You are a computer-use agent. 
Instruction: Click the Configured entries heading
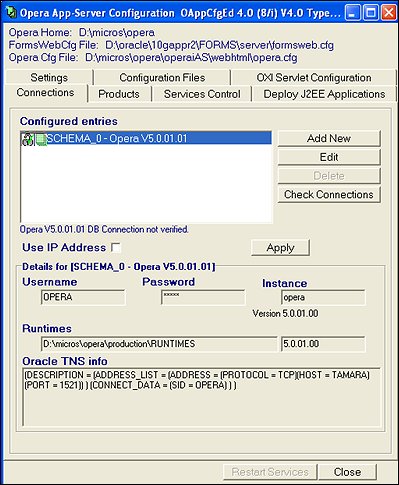click(x=69, y=121)
